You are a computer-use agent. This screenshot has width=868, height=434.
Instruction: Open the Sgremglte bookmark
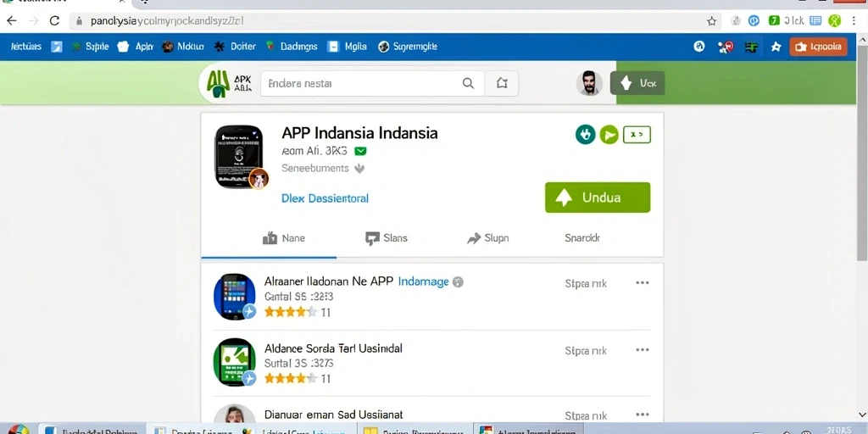[x=408, y=47]
